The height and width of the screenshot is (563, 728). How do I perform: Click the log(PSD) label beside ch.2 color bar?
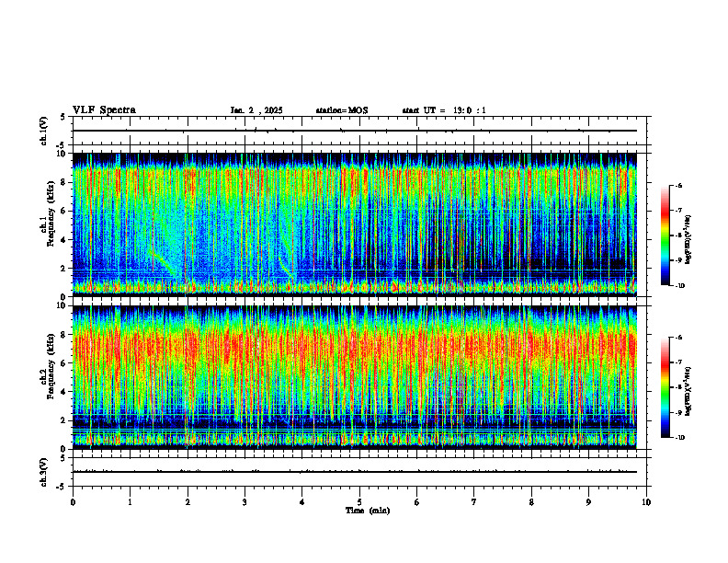click(688, 391)
